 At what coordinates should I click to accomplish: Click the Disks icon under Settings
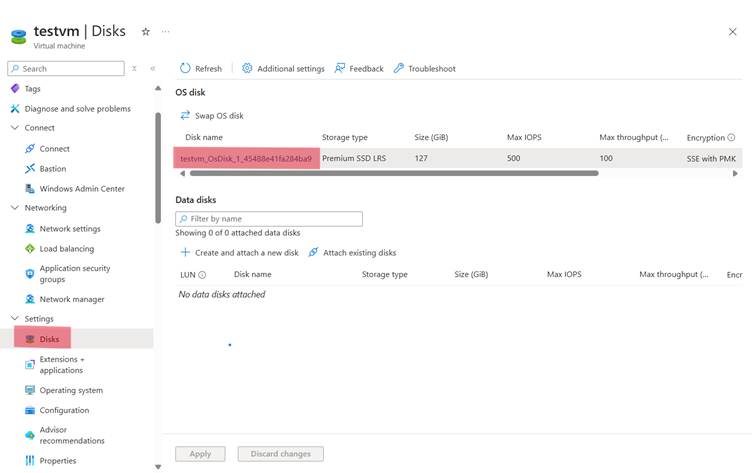point(30,339)
